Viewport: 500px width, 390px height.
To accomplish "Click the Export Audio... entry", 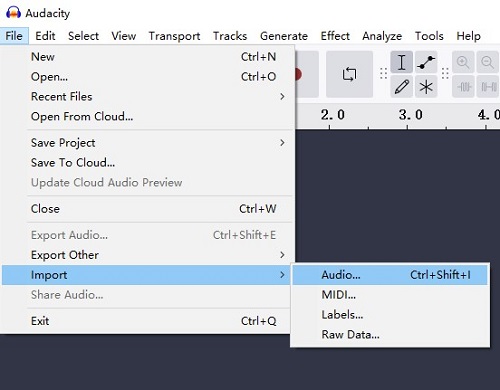I will (148, 235).
